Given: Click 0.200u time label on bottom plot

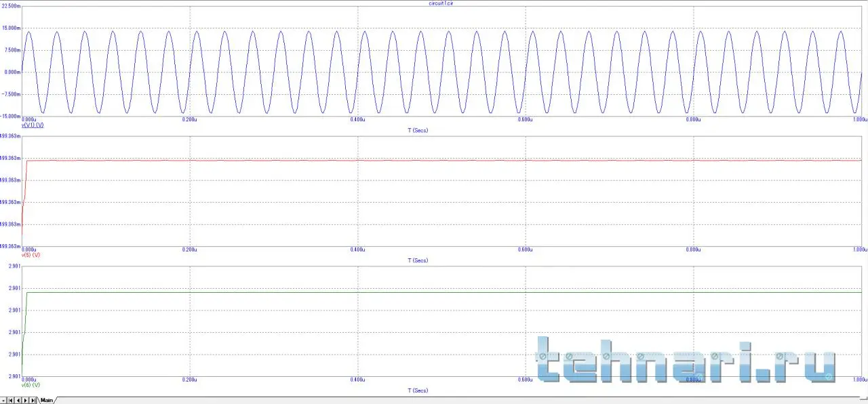Looking at the screenshot, I should 190,380.
